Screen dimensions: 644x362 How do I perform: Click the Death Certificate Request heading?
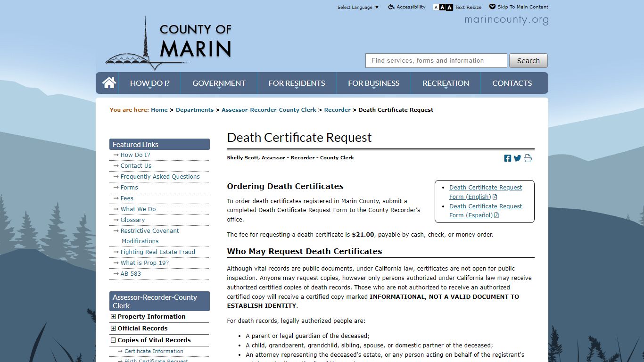299,138
